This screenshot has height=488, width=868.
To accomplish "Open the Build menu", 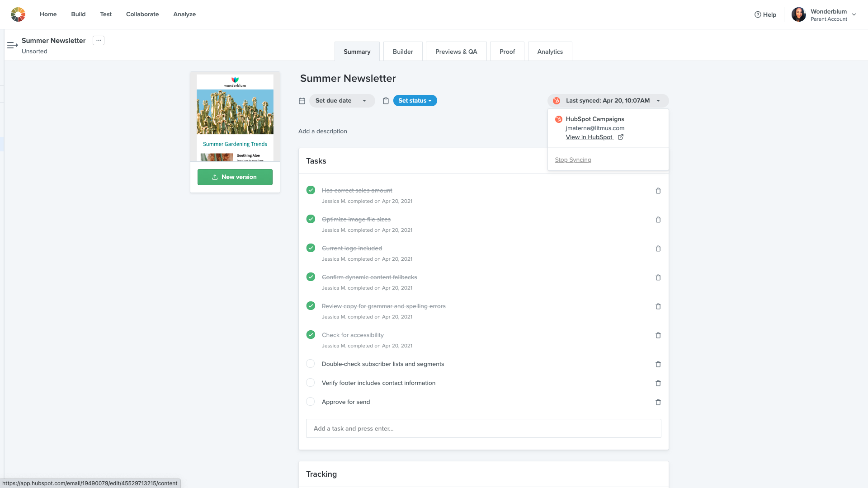I will coord(78,14).
